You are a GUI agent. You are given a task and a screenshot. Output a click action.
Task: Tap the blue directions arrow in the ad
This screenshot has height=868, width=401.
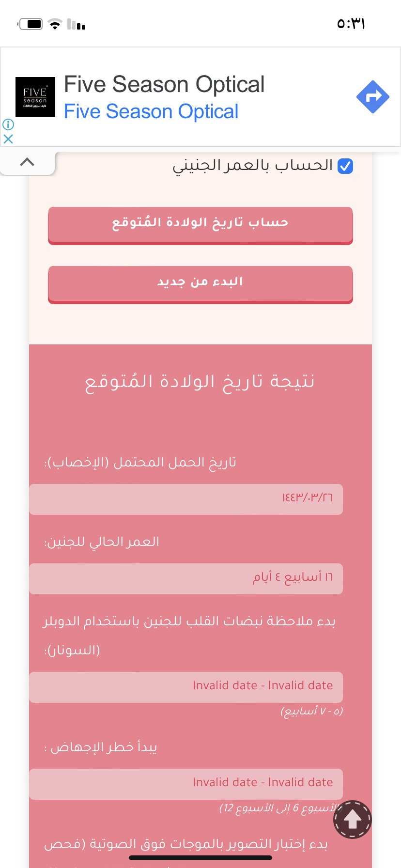pyautogui.click(x=372, y=97)
